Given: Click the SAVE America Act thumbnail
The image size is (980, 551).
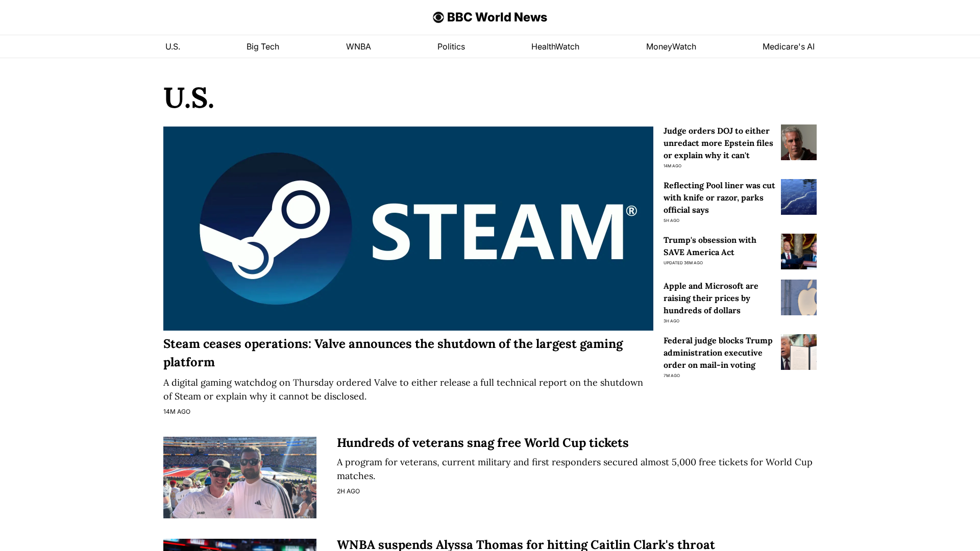Looking at the screenshot, I should point(799,252).
